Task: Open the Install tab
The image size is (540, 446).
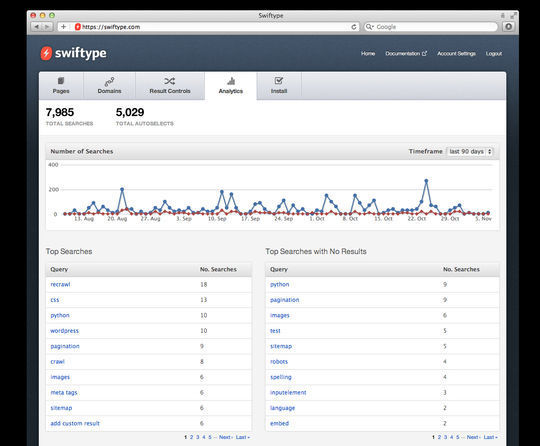Action: (279, 86)
